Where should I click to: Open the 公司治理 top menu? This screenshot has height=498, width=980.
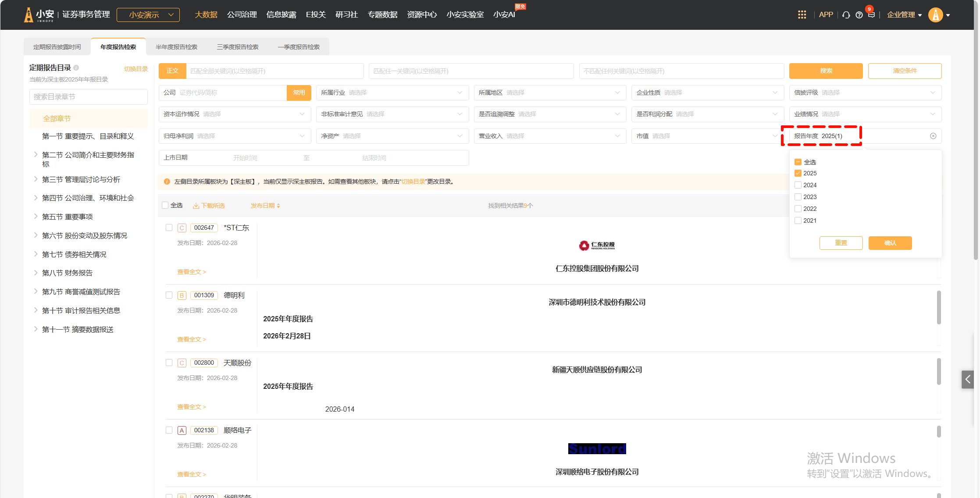(x=242, y=15)
